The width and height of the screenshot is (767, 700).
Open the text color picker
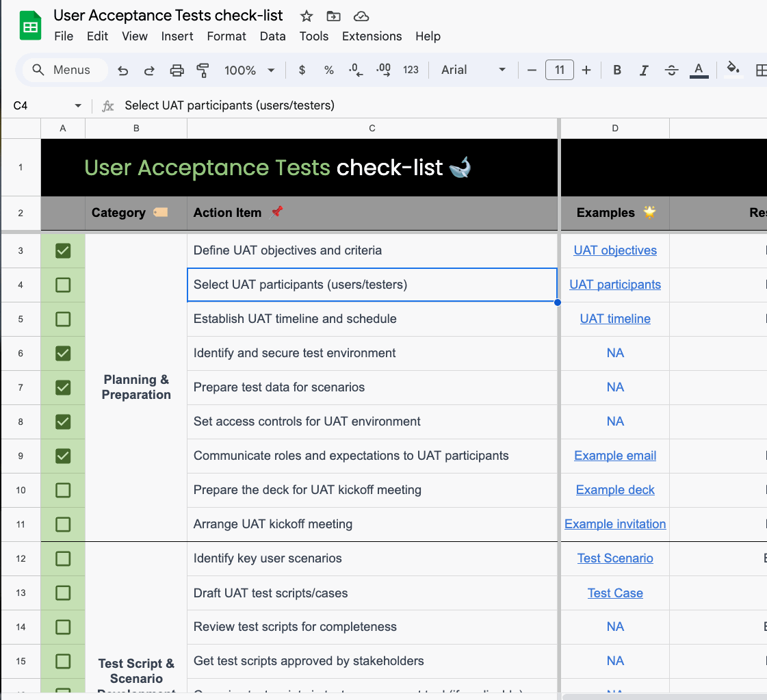(699, 70)
